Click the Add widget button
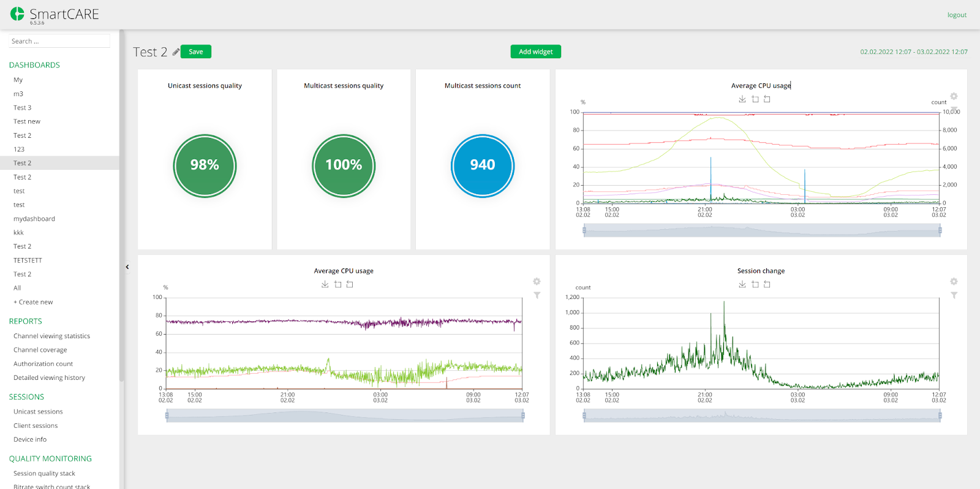980x489 pixels. tap(535, 52)
